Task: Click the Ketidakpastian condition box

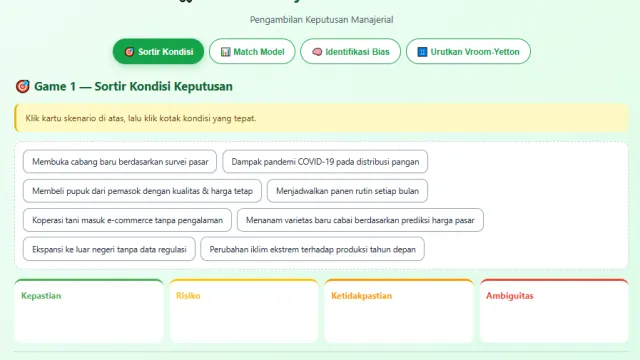Action: [399, 311]
